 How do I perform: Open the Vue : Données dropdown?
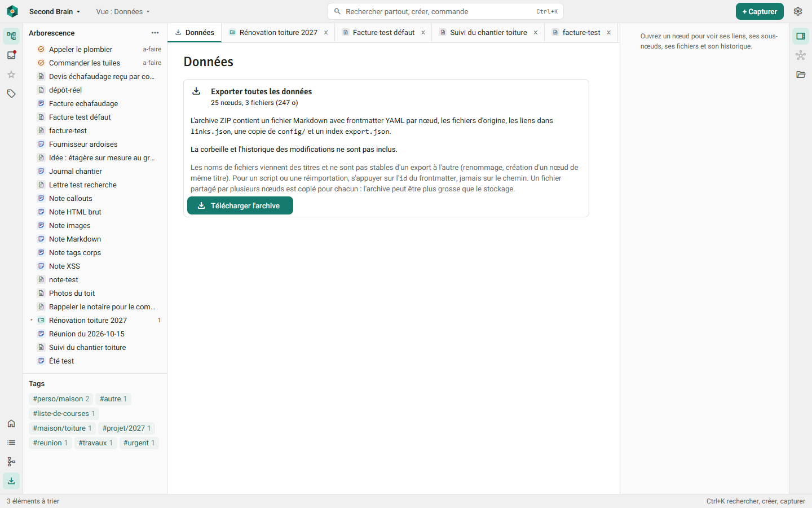(x=123, y=11)
